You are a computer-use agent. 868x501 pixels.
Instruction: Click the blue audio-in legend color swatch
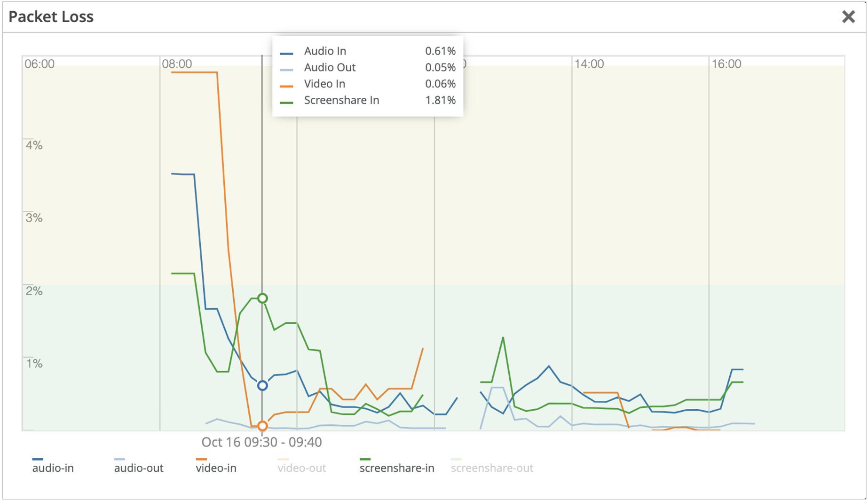click(x=38, y=459)
